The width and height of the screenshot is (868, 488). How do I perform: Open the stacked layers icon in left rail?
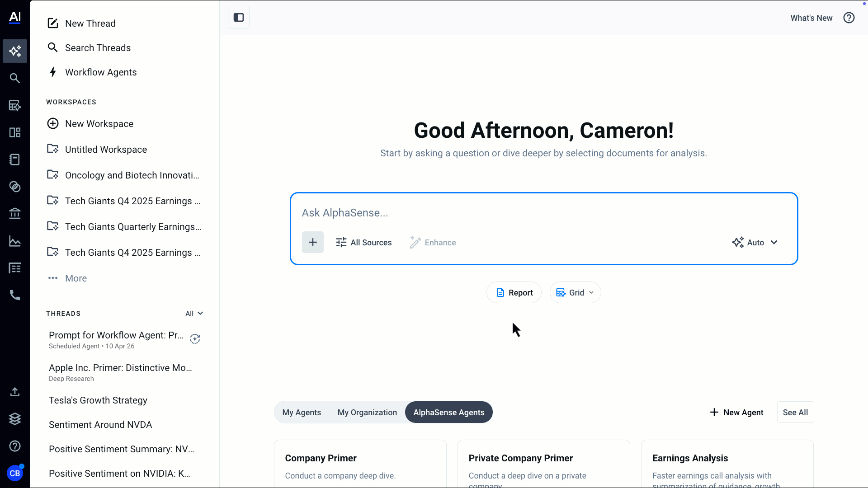click(x=15, y=419)
